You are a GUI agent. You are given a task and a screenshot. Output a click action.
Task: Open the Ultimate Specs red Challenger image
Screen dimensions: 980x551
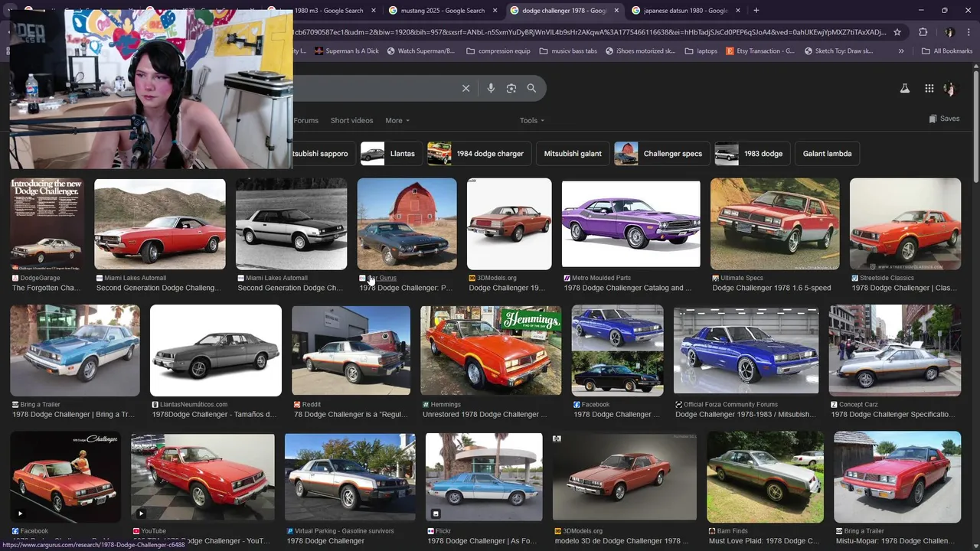pyautogui.click(x=775, y=223)
